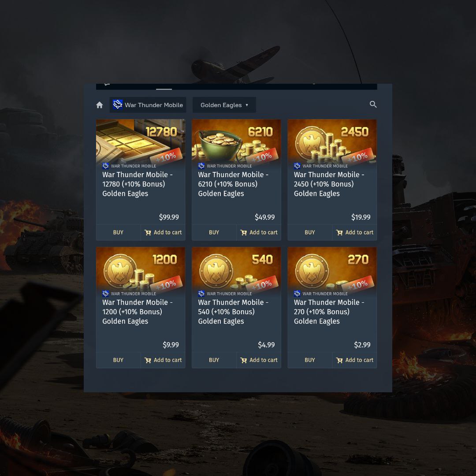Add 1200 Golden Eagles pack to cart
This screenshot has width=476, height=476.
(x=163, y=360)
